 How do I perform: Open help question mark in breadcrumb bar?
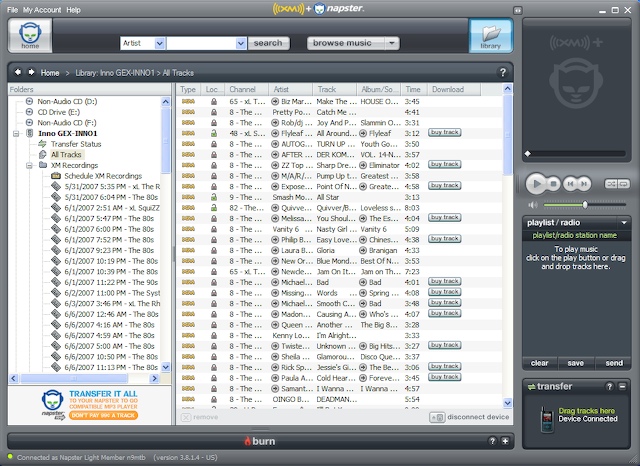click(x=503, y=73)
